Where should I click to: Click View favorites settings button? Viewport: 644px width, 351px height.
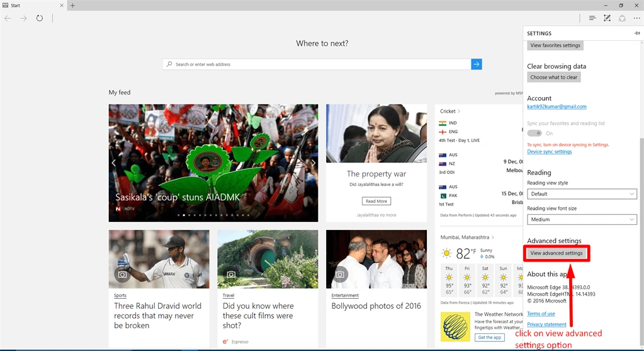click(x=555, y=45)
